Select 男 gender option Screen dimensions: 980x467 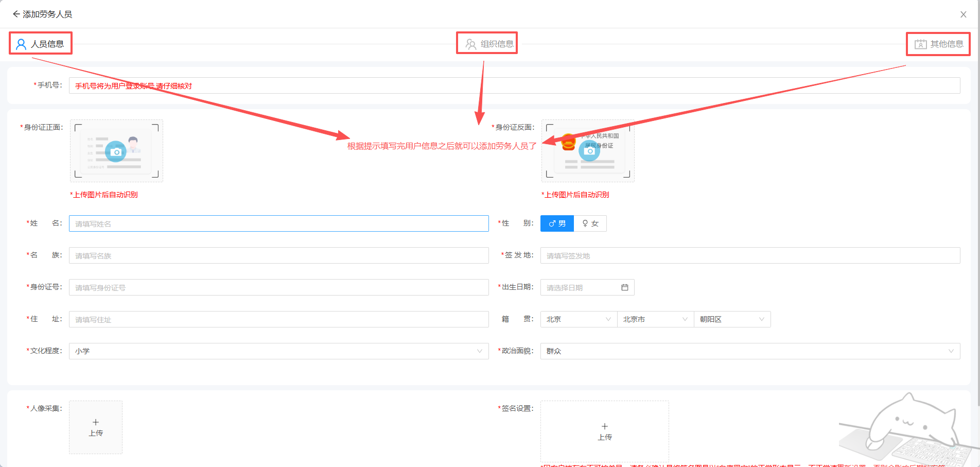(x=557, y=223)
